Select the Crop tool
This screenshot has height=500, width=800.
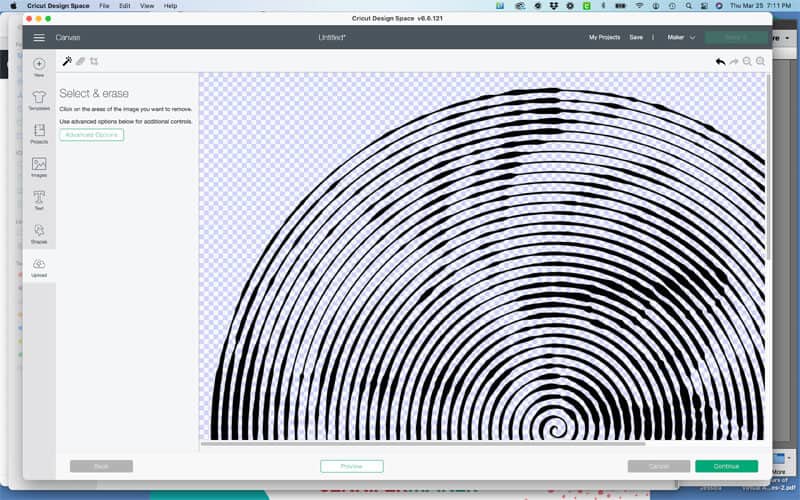94,61
